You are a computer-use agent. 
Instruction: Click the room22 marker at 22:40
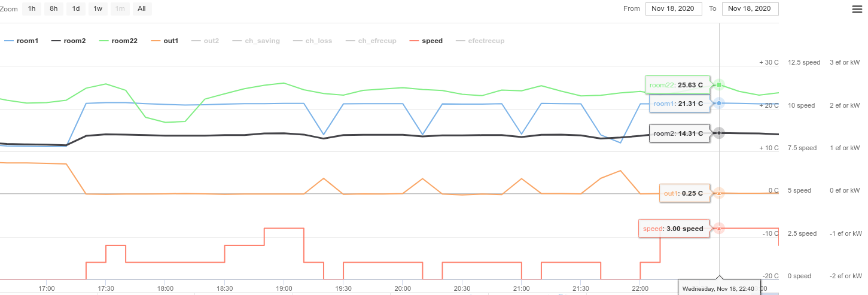(x=719, y=84)
